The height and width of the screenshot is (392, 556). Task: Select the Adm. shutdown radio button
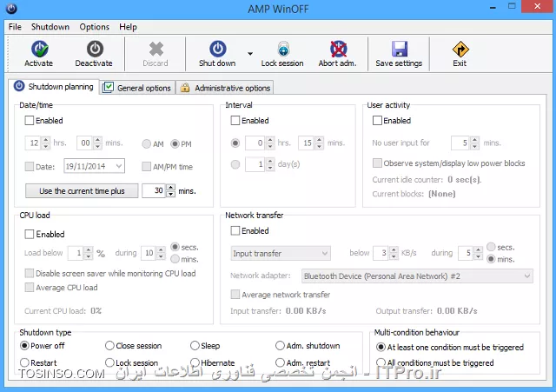tap(280, 345)
